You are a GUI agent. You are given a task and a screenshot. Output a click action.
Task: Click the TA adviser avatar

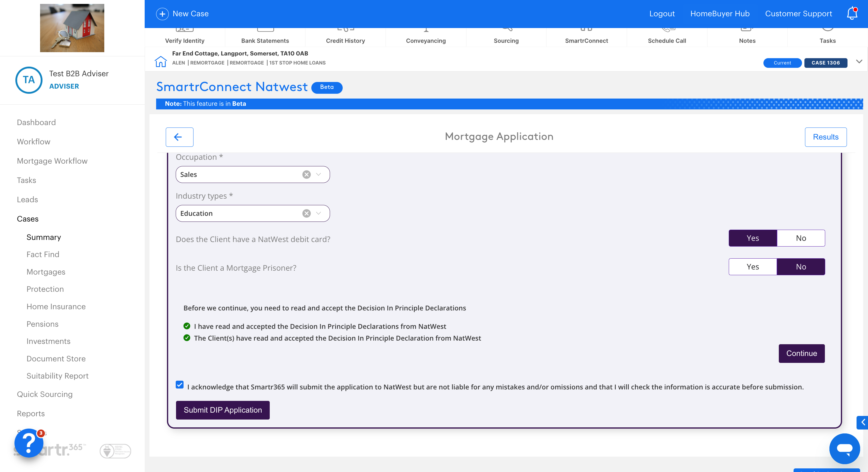coord(29,80)
